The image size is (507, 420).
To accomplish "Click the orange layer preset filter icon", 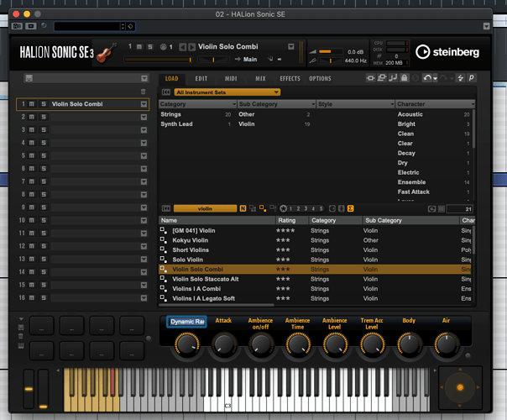I will (x=263, y=208).
